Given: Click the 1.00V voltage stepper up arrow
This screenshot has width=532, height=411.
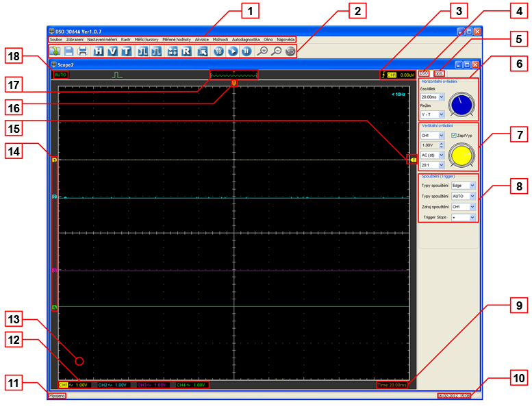Looking at the screenshot, I should point(442,142).
